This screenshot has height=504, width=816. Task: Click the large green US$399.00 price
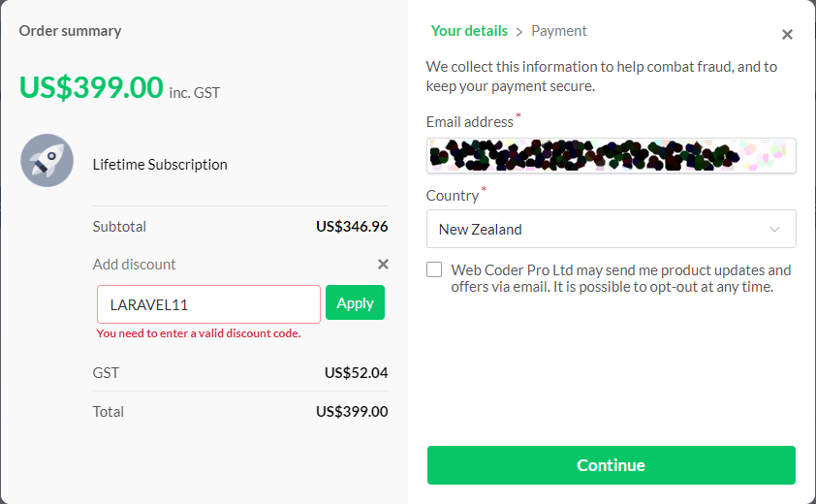(91, 87)
